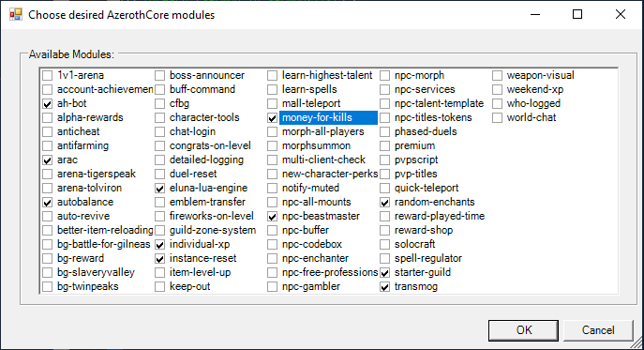644x350 pixels.
Task: Choose fireworks-on-level entry
Action: (212, 216)
